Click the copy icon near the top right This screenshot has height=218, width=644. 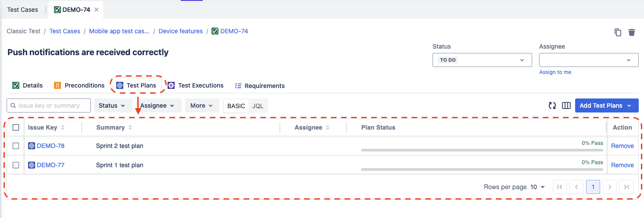(618, 32)
